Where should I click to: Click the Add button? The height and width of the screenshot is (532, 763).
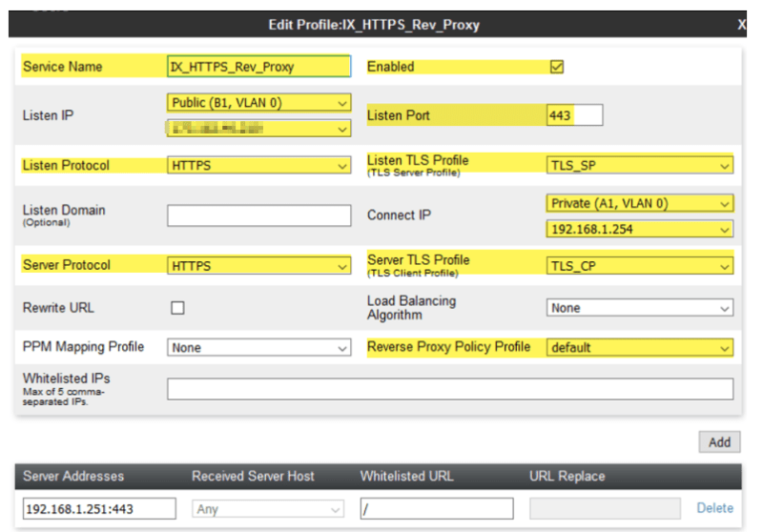coord(719,442)
